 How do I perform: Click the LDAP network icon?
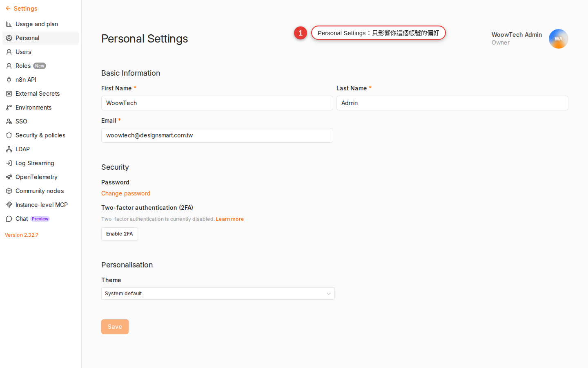[9, 149]
